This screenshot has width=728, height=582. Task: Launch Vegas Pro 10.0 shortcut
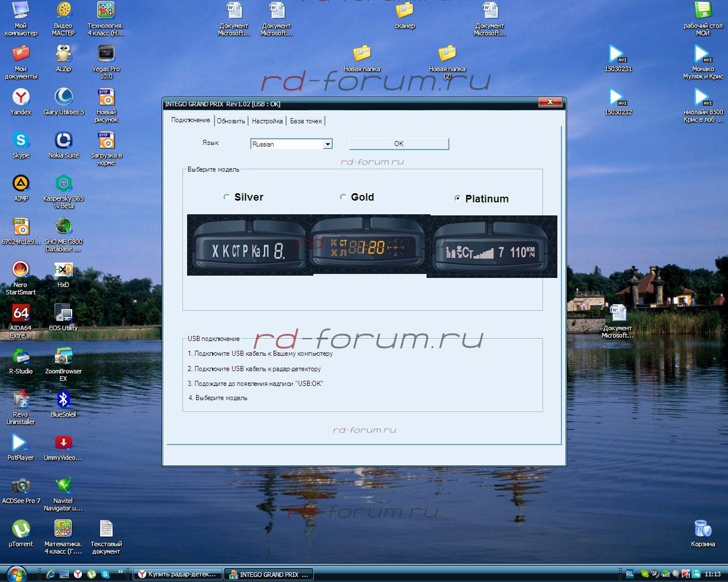pos(106,55)
